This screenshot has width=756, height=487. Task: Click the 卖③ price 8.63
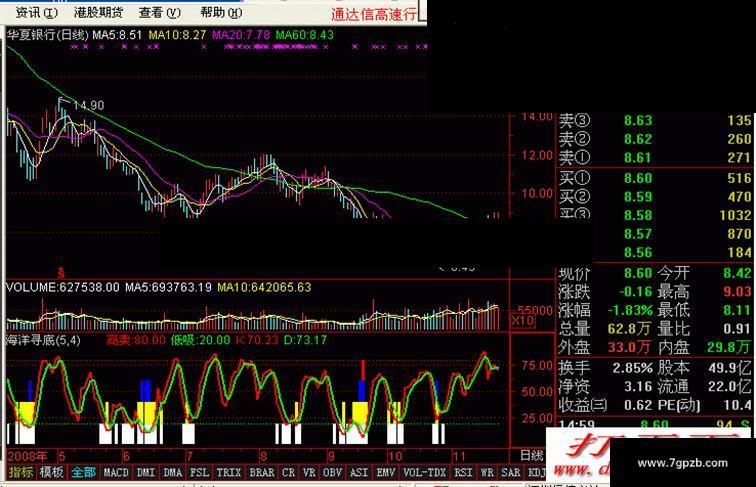pyautogui.click(x=638, y=120)
